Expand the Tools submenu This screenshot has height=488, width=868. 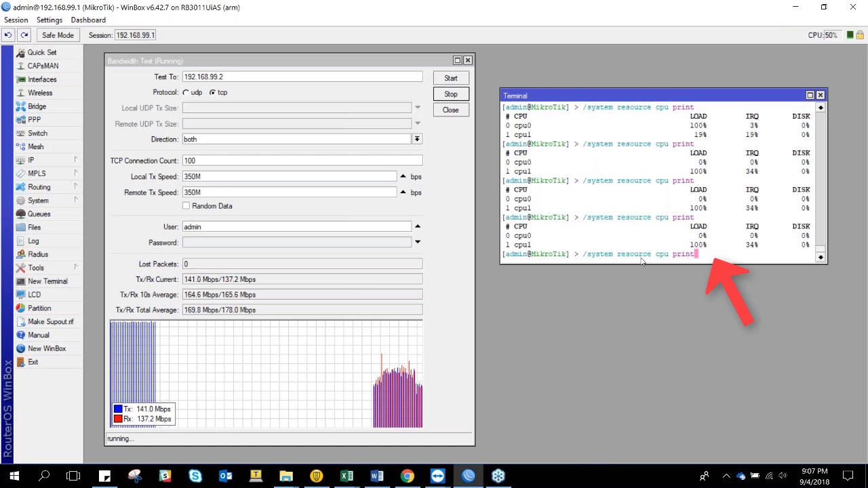(76, 268)
